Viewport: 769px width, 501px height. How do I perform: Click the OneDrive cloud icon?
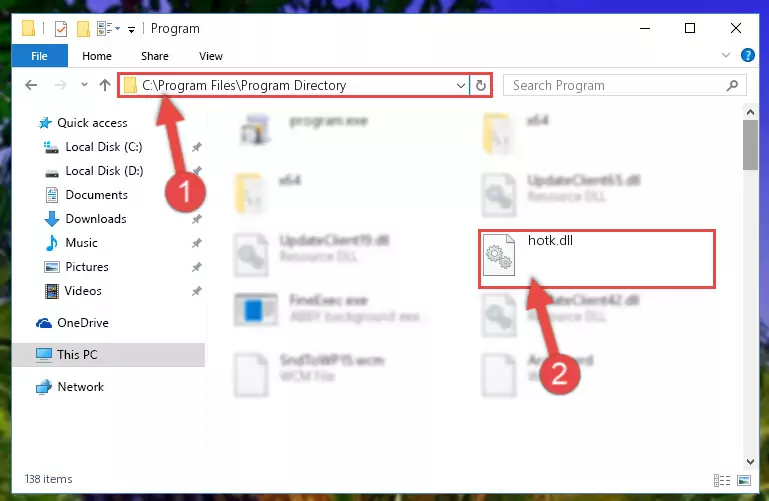(x=44, y=323)
